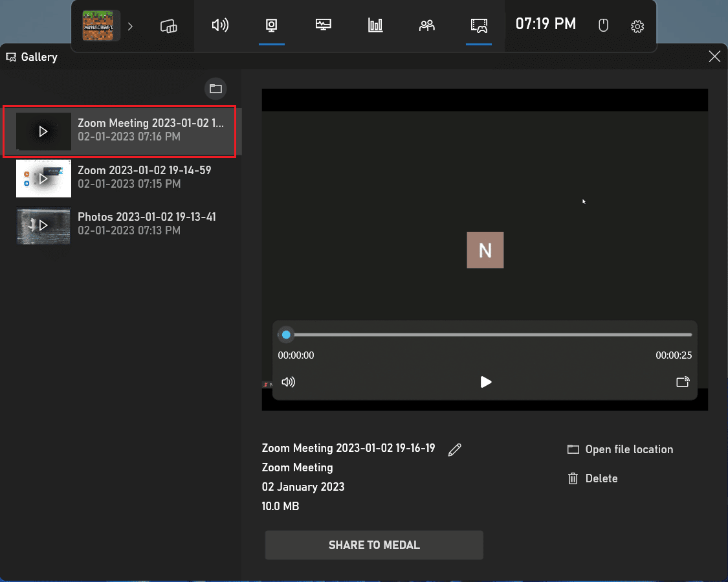Open captures folder icon above the list
Viewport: 728px width, 582px height.
[215, 89]
